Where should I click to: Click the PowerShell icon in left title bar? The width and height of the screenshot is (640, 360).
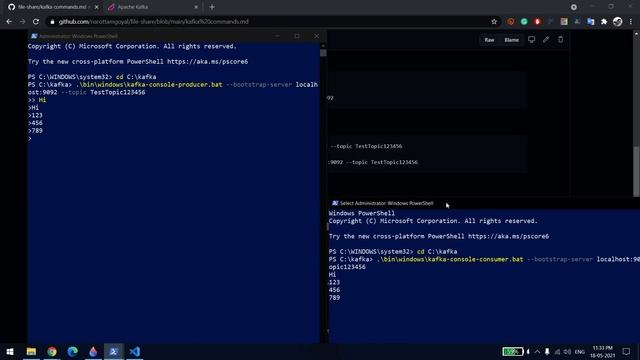point(34,36)
